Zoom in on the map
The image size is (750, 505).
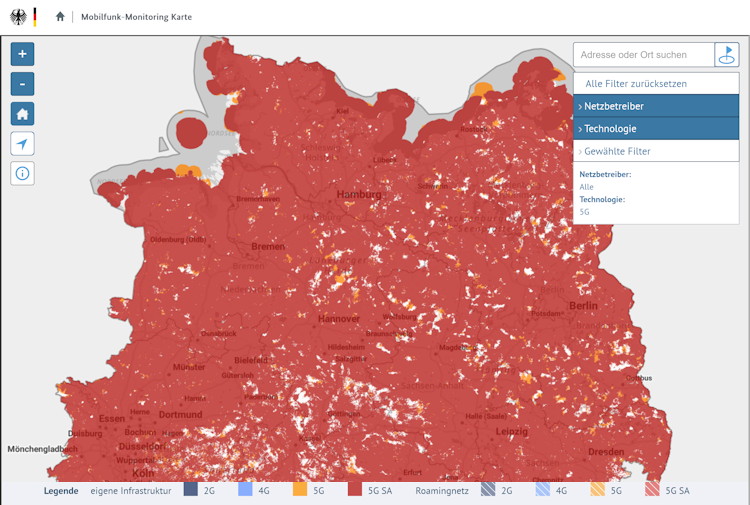tap(23, 54)
